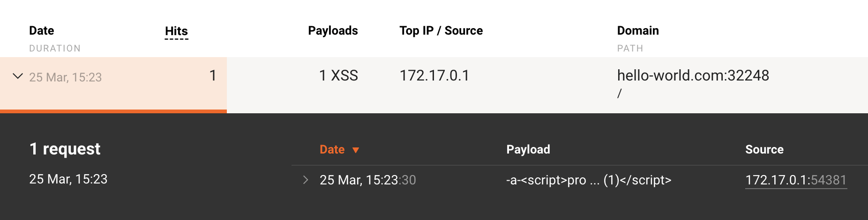Click the orange Date sort arrow

point(356,150)
